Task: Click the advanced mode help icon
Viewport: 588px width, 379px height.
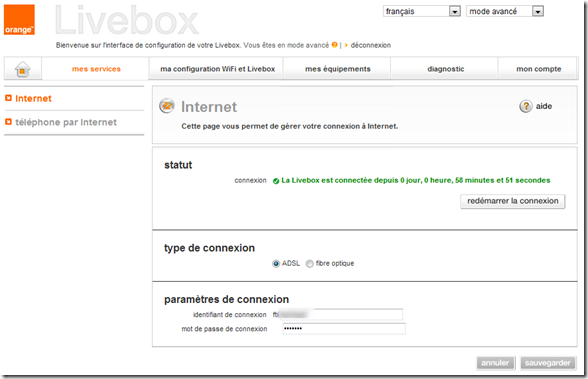Action: click(334, 45)
